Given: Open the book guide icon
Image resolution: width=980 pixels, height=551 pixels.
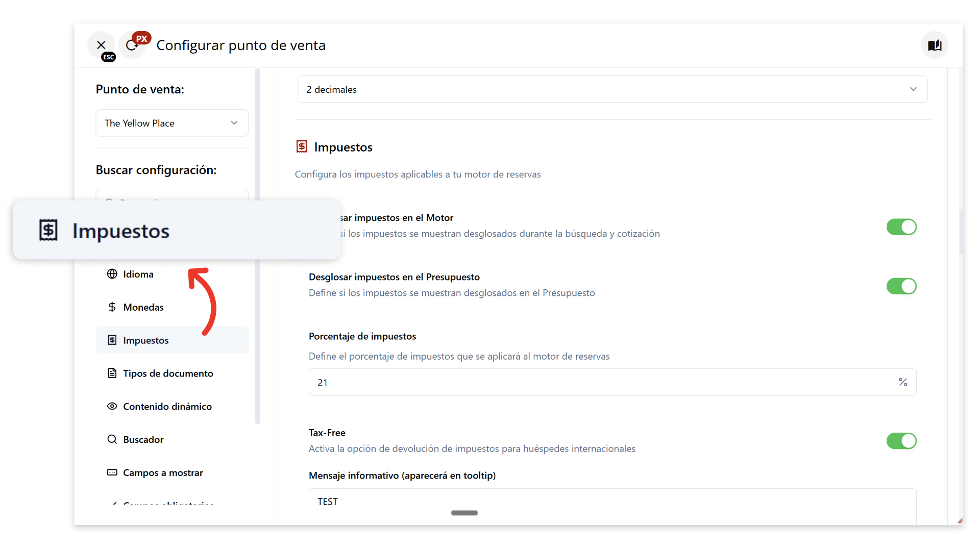Looking at the screenshot, I should click(935, 45).
